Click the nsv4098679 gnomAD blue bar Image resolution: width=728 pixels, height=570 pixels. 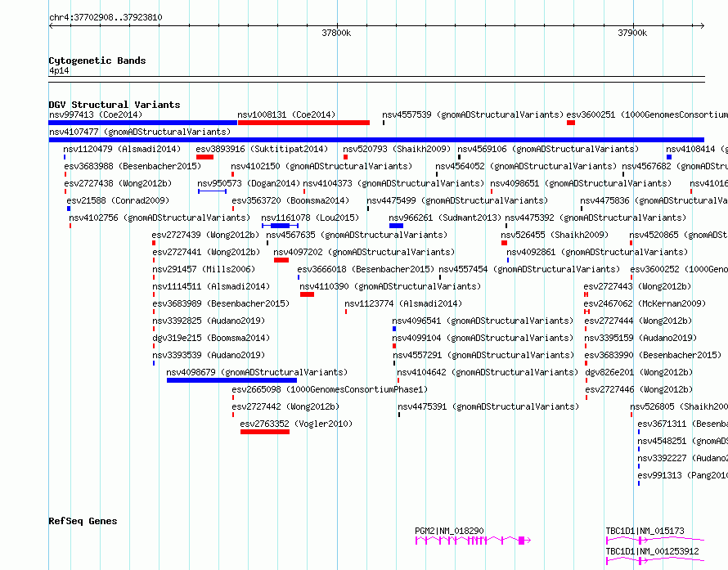coord(231,380)
